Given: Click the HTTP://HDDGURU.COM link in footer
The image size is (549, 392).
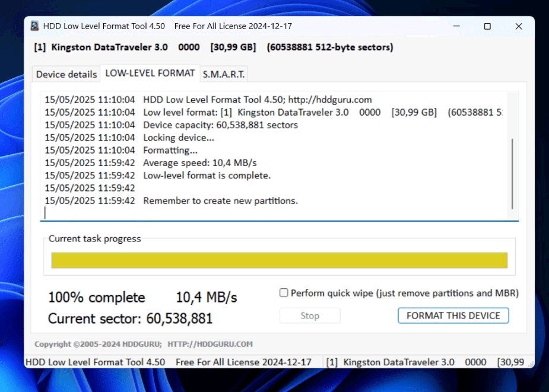Looking at the screenshot, I should [x=210, y=344].
